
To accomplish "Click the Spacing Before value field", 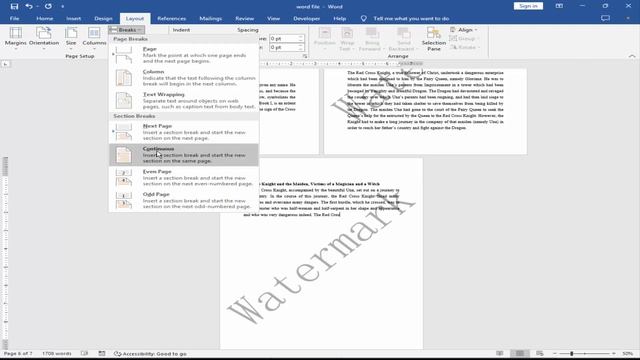I will click(x=284, y=38).
